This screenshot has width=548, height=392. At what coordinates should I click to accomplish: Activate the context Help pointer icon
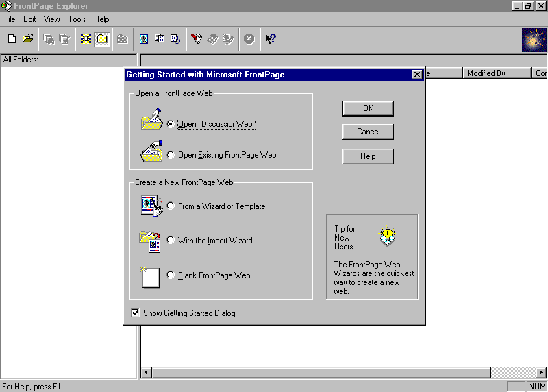click(271, 39)
